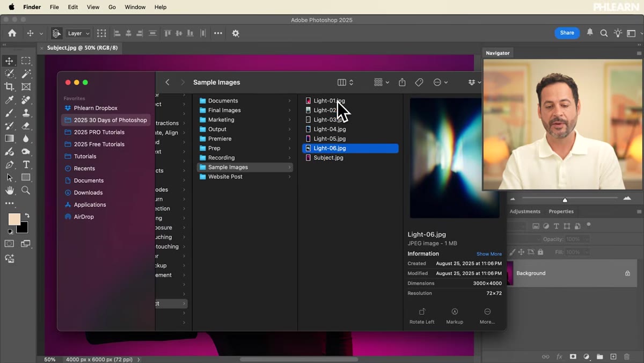Select the Path Selection arrow tool
This screenshot has width=644, height=363.
click(9, 177)
